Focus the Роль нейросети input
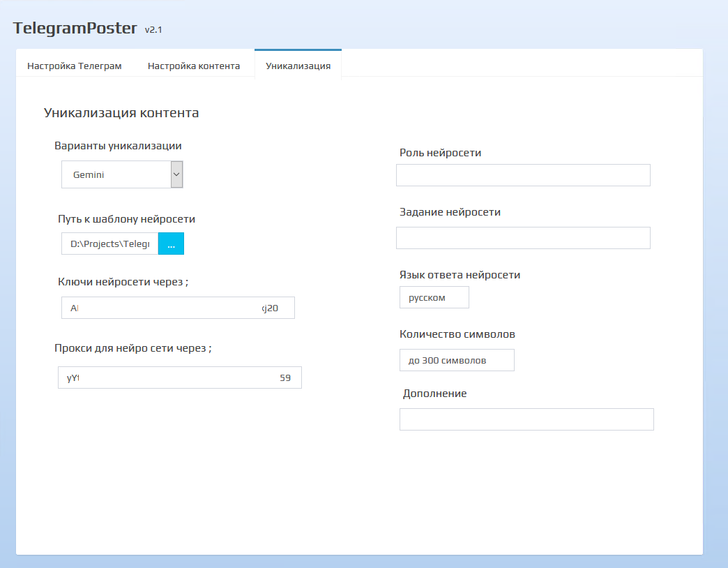Image resolution: width=728 pixels, height=568 pixels. click(x=523, y=175)
